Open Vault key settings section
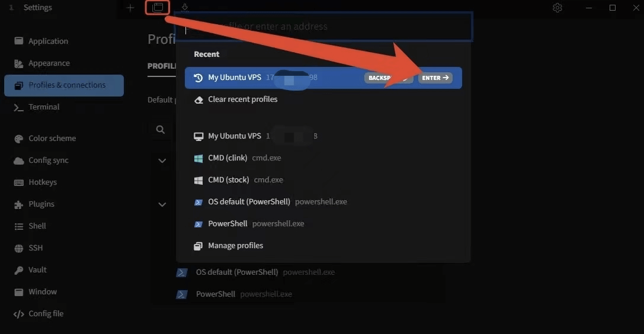This screenshot has width=644, height=334. (63, 269)
